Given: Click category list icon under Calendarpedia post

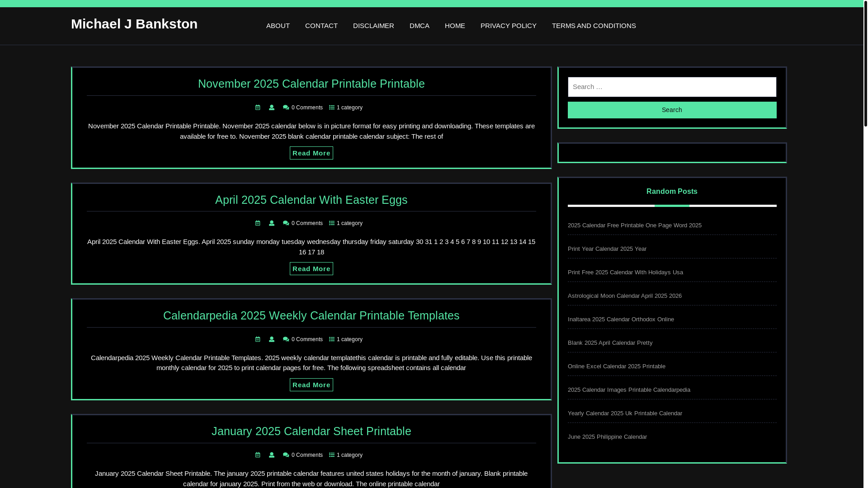Looking at the screenshot, I should click(x=332, y=339).
